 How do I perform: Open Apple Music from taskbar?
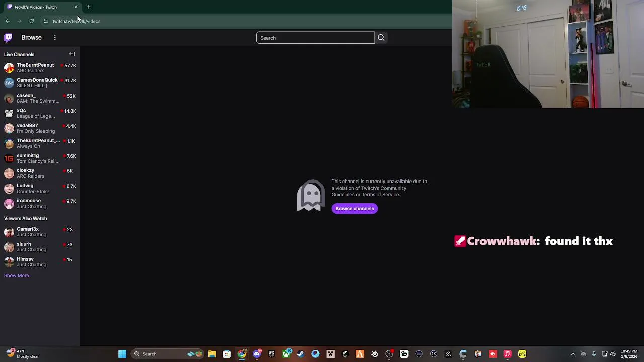click(507, 354)
